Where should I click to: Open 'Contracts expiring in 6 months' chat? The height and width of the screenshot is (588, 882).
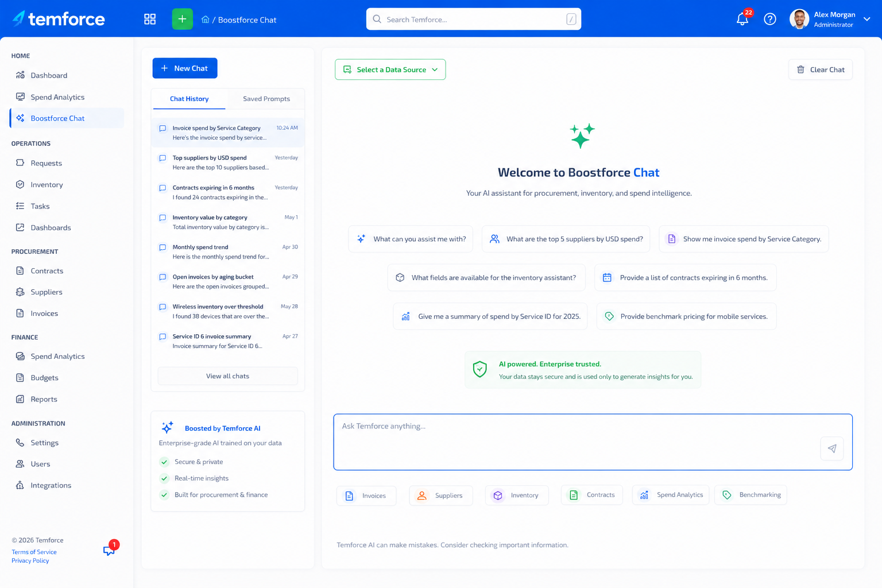[x=228, y=192]
